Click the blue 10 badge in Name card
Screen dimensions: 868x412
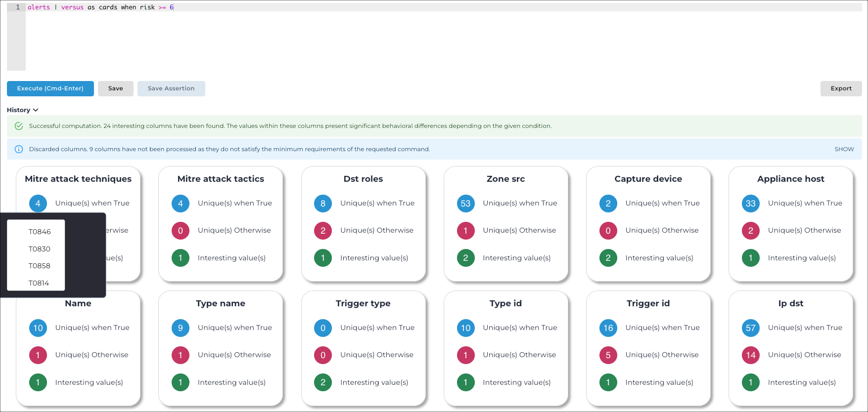38,328
